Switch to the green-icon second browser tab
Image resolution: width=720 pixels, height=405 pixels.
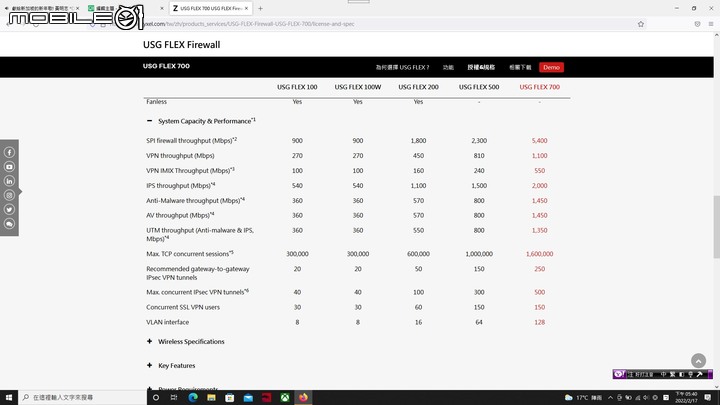[x=126, y=8]
